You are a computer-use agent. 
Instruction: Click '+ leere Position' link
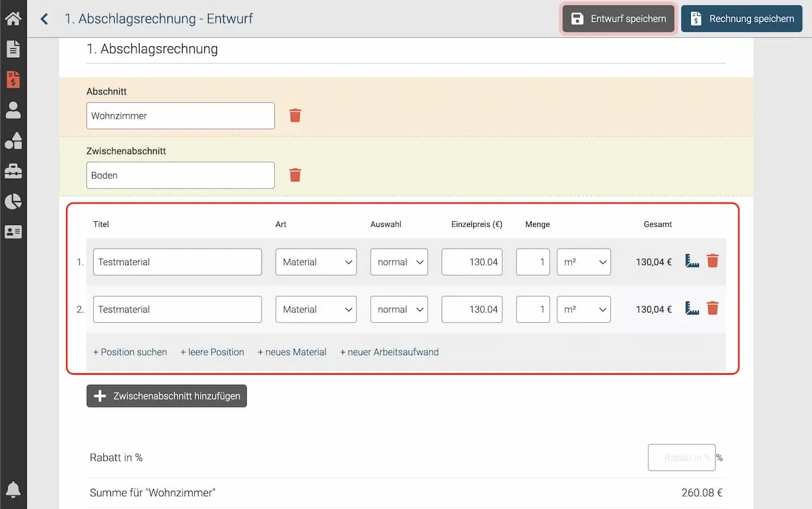[x=212, y=352]
